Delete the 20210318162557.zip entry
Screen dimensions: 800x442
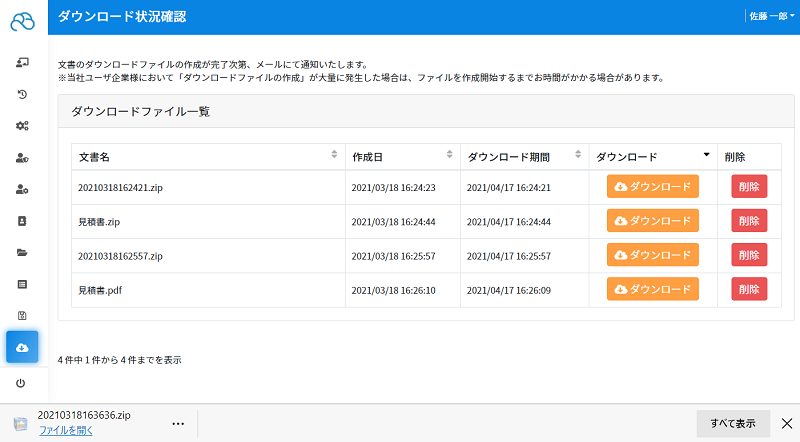[749, 255]
